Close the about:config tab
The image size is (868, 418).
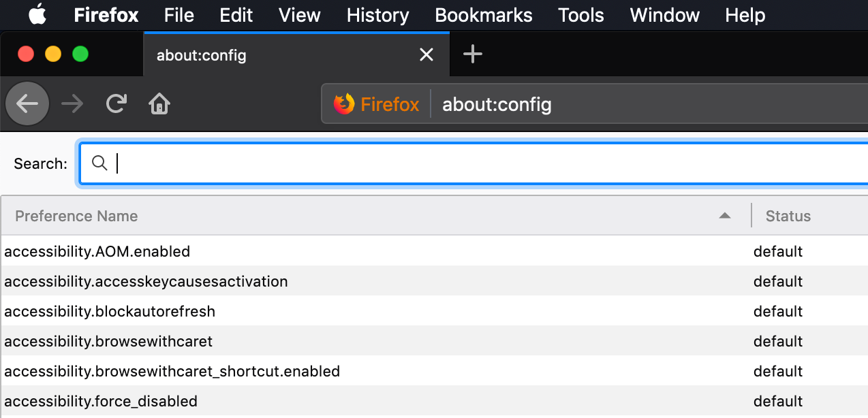click(x=427, y=54)
